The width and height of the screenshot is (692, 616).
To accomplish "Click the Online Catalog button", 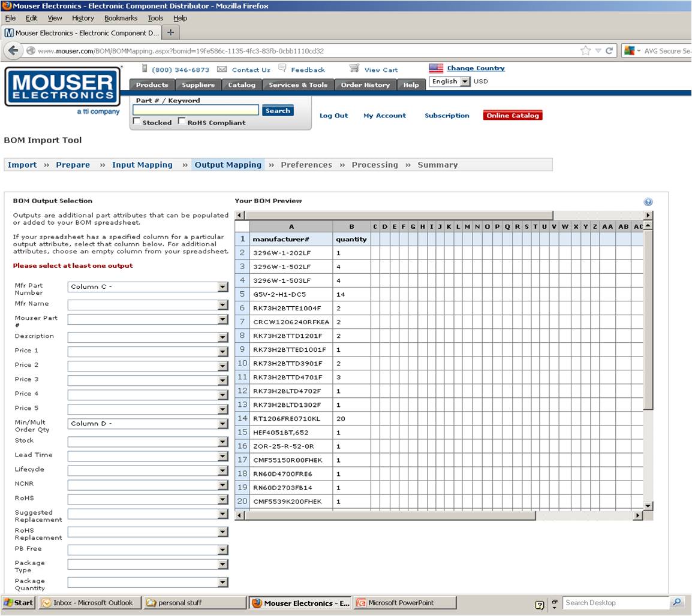I will tap(513, 116).
